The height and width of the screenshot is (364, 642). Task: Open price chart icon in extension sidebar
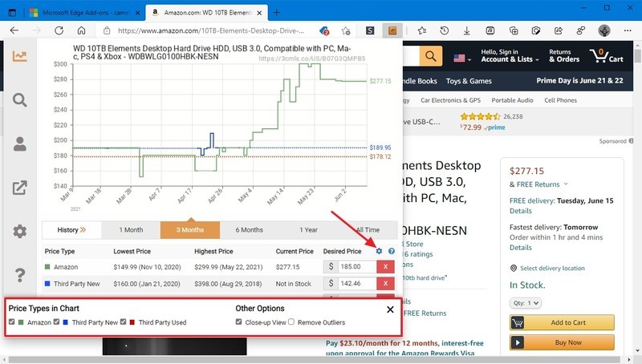tap(19, 56)
